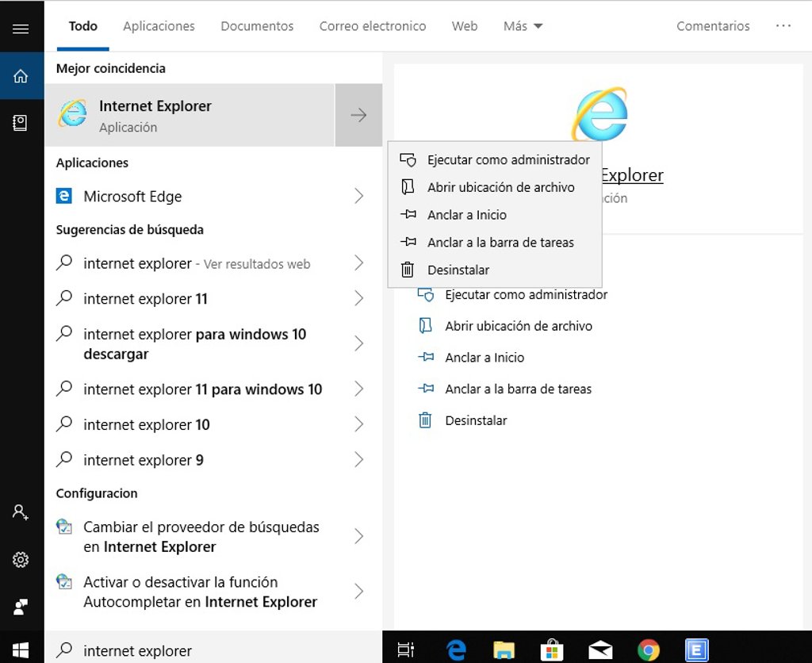Expand the Internet Explorer best match arrow
The image size is (812, 663).
tap(358, 114)
